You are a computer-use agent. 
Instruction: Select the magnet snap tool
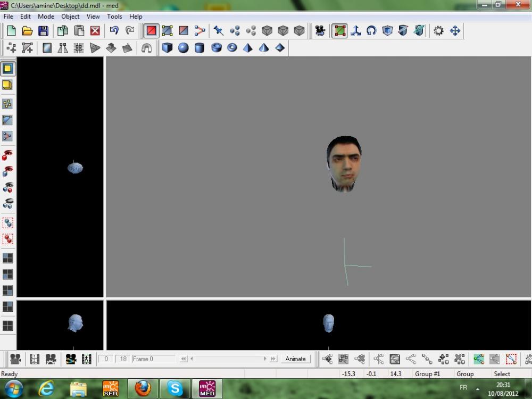[146, 48]
